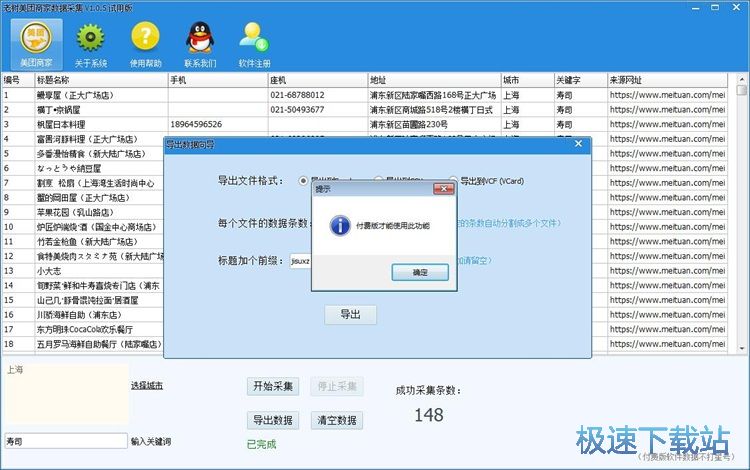Select row 川骄海鲜自助（浦东店）
The height and width of the screenshot is (470, 750).
(79, 315)
